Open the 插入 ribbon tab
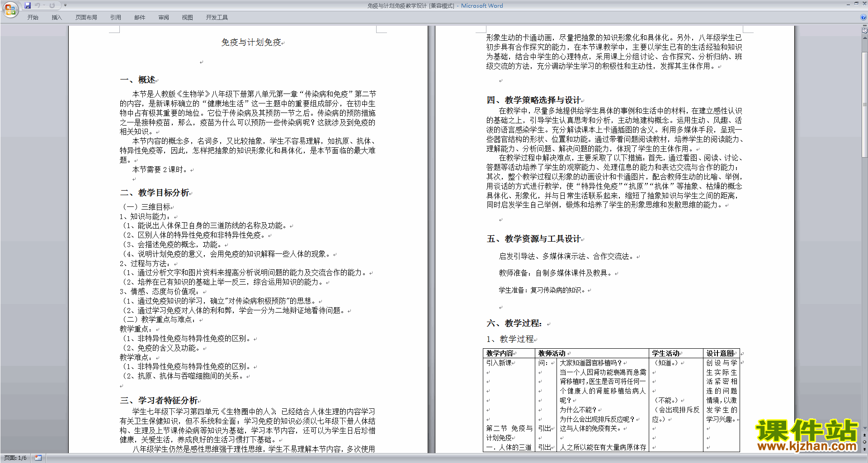Image resolution: width=868 pixels, height=463 pixels. coord(57,18)
